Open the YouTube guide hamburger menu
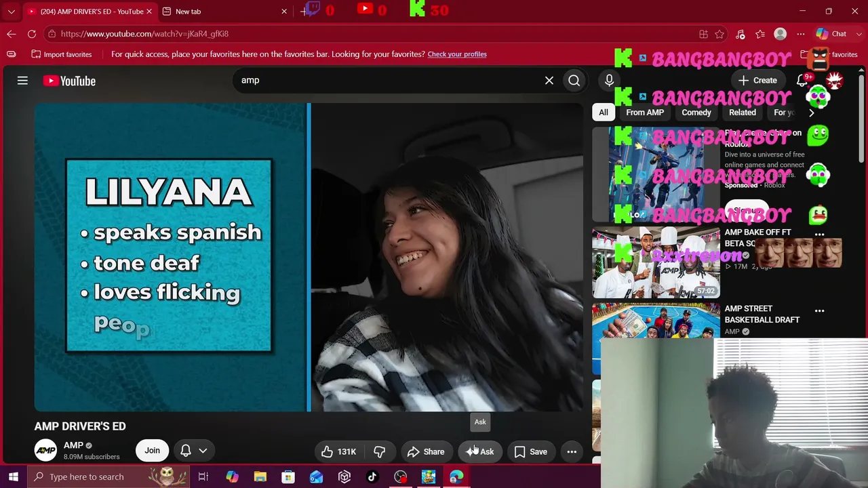The height and width of the screenshot is (488, 868). (x=22, y=81)
